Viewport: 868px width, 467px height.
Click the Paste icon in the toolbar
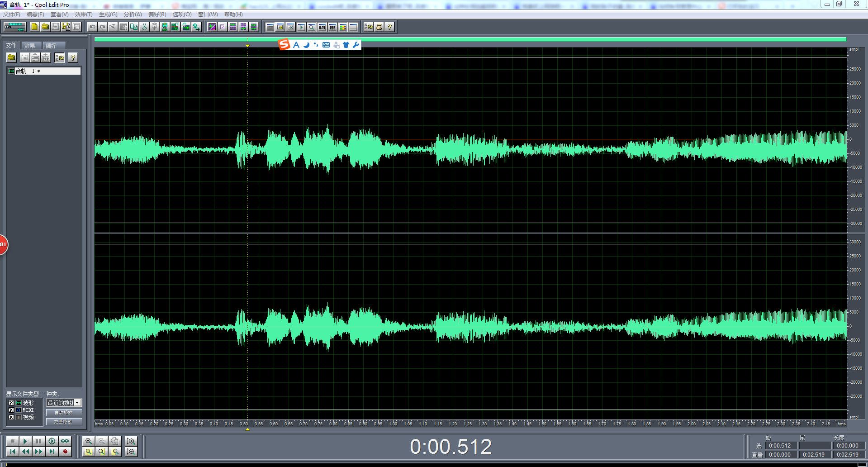click(155, 27)
